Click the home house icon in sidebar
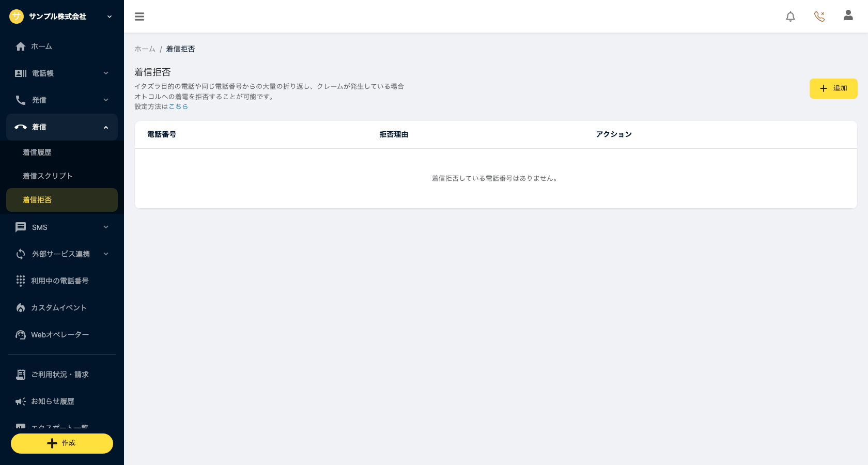868x465 pixels. coord(21,47)
